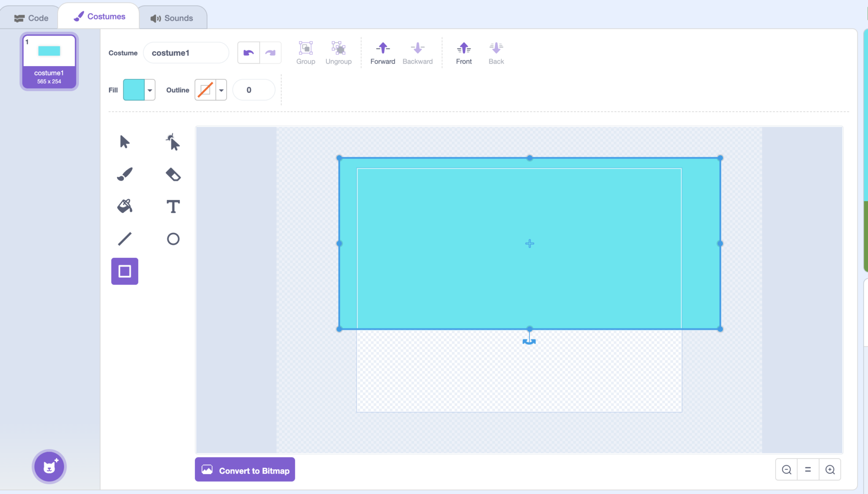Viewport: 868px width, 494px height.
Task: Switch to the Sounds tab
Action: [x=172, y=17]
